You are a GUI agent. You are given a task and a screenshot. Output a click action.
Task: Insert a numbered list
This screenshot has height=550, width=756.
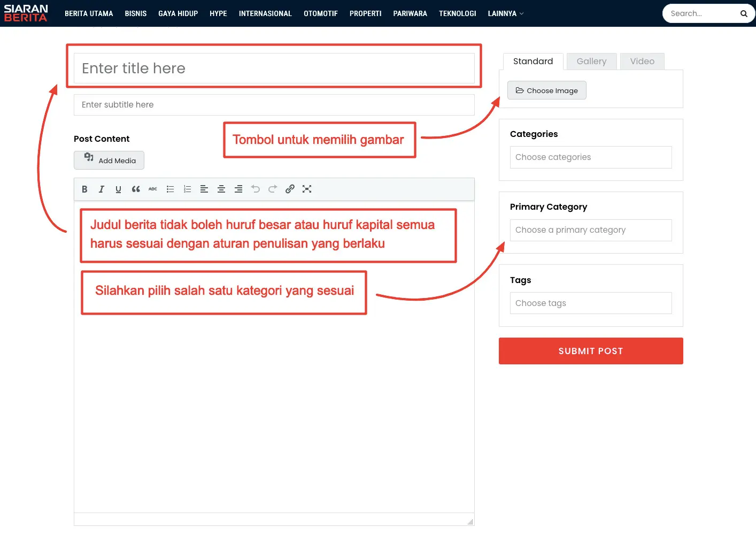coord(187,189)
